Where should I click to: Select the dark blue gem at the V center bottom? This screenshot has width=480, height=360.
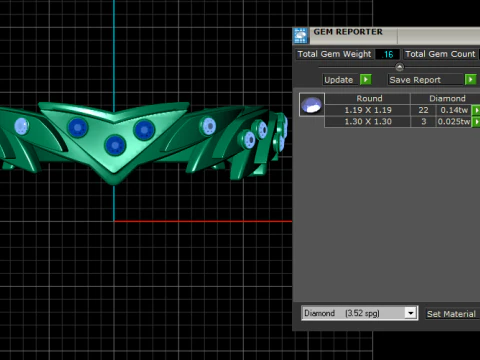115,145
